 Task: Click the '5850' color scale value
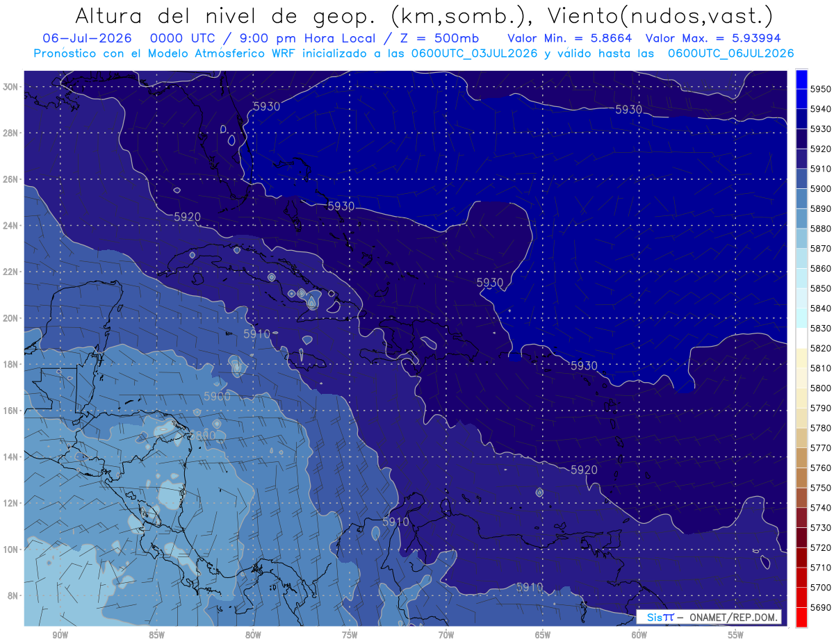click(x=821, y=288)
